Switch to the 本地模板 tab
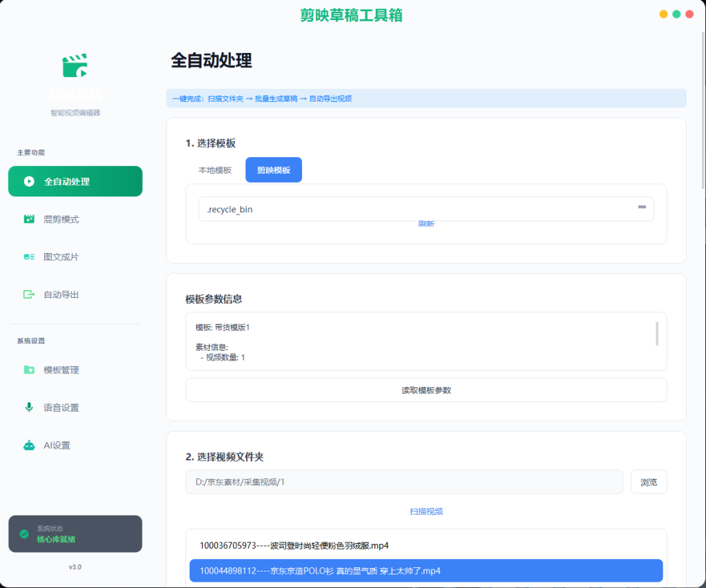The image size is (706, 588). (215, 170)
